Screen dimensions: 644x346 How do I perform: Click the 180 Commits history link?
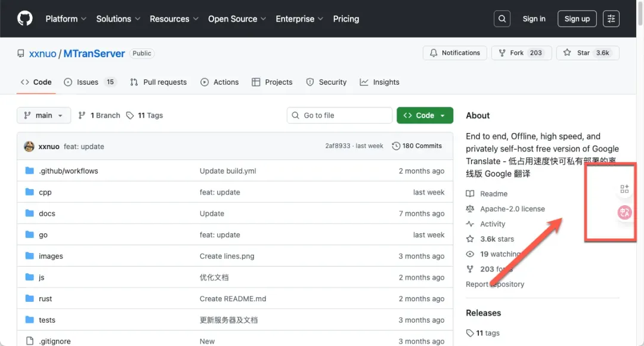(x=417, y=146)
